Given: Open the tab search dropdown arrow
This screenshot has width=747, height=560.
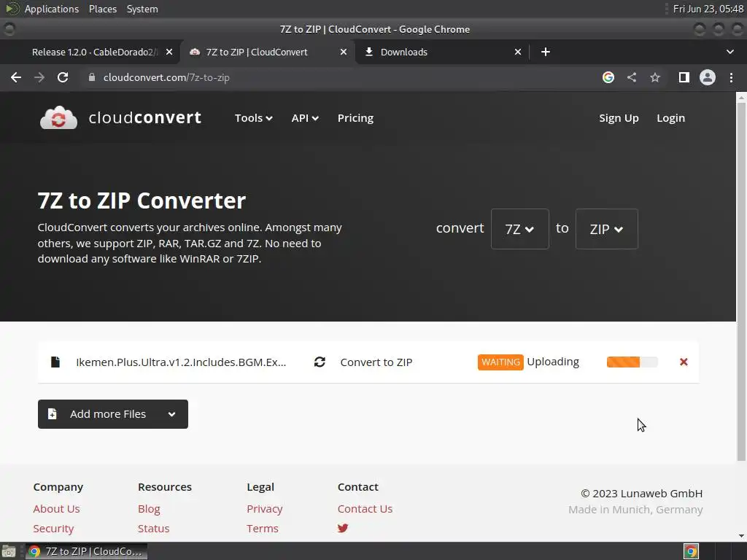Looking at the screenshot, I should pyautogui.click(x=729, y=52).
